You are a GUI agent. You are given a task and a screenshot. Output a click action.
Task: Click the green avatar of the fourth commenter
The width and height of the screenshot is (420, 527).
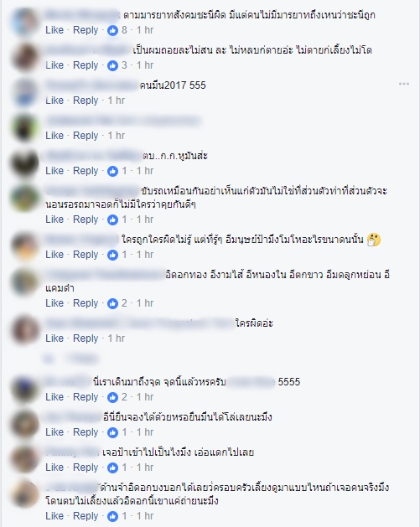tap(25, 127)
